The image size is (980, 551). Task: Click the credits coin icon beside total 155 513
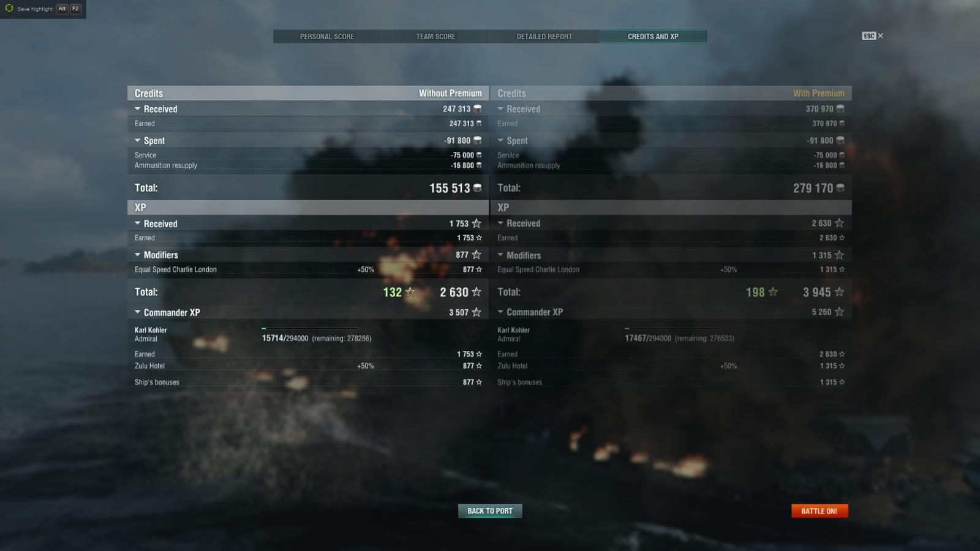click(477, 188)
